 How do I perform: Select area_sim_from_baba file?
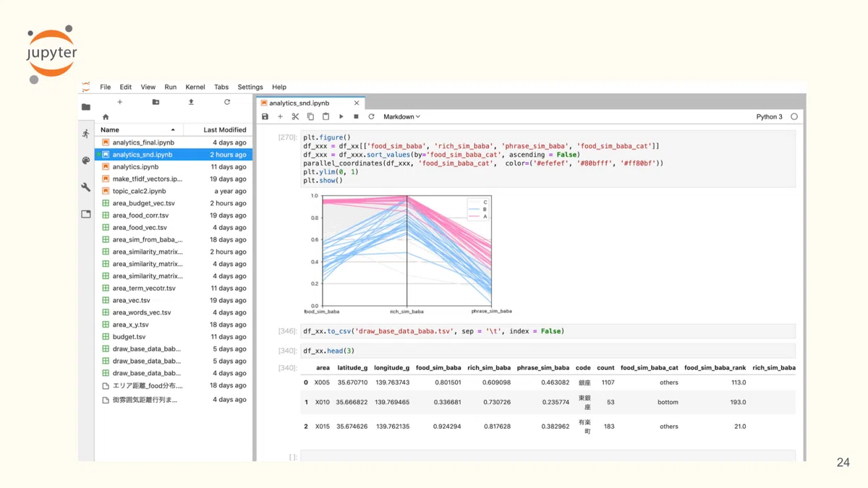(x=174, y=239)
